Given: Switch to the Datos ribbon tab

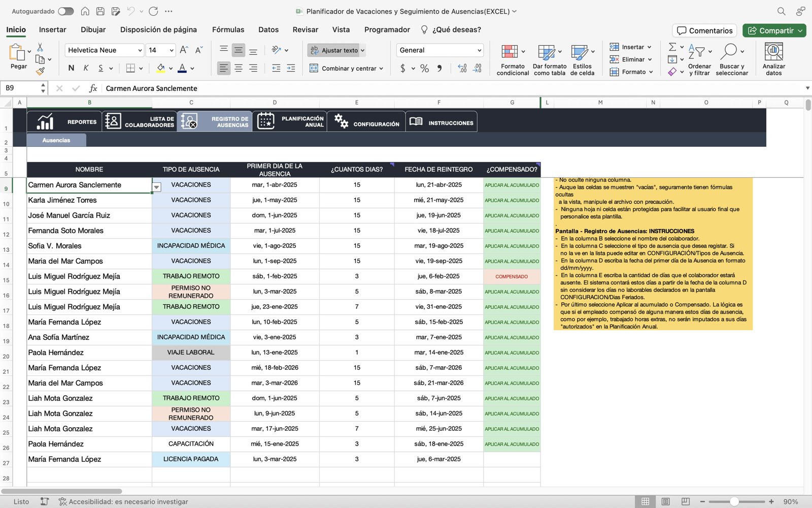Looking at the screenshot, I should click(x=268, y=29).
